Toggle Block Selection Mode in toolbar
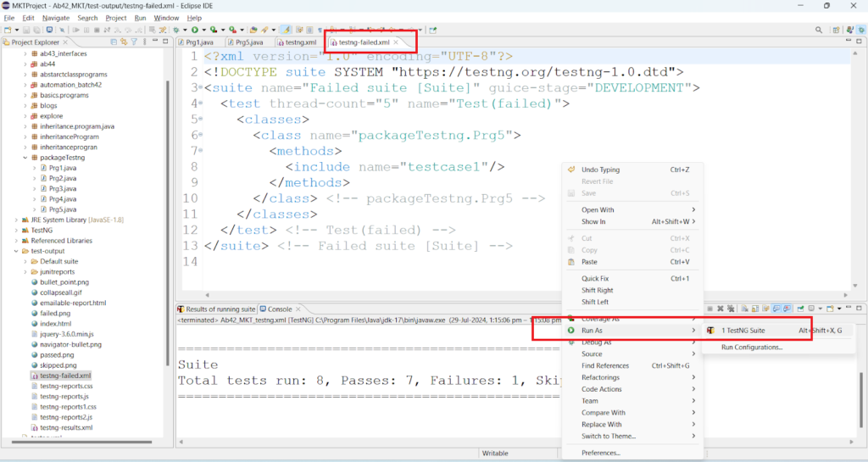 tap(310, 30)
